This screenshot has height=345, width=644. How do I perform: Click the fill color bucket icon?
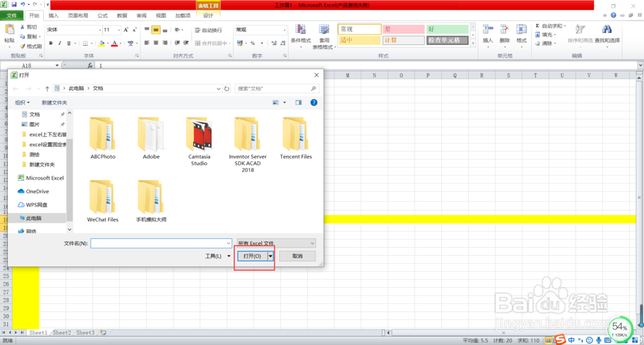[x=102, y=43]
